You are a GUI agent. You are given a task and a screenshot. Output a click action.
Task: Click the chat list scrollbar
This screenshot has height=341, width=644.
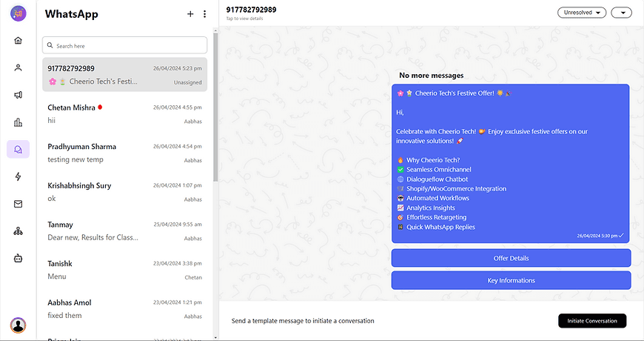tap(215, 107)
